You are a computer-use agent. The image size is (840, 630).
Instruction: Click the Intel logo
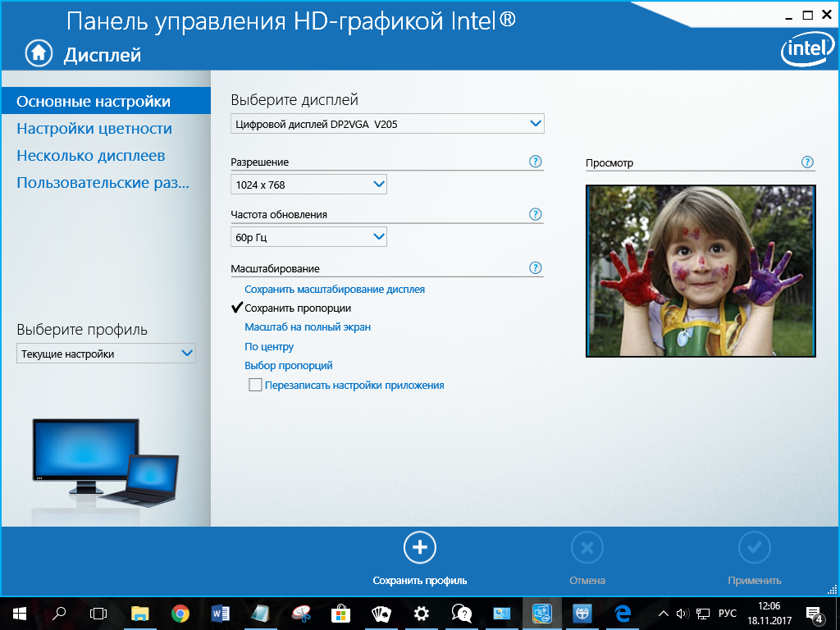tap(808, 51)
